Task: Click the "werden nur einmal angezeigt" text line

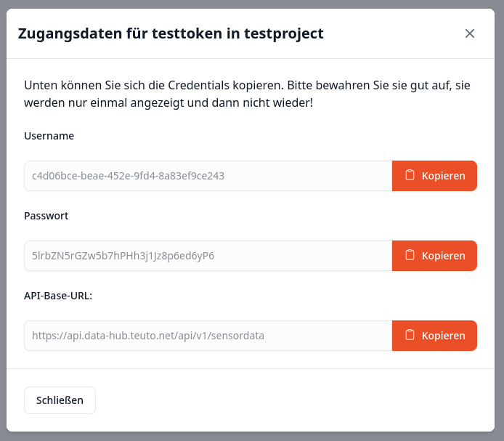Action: coord(168,102)
